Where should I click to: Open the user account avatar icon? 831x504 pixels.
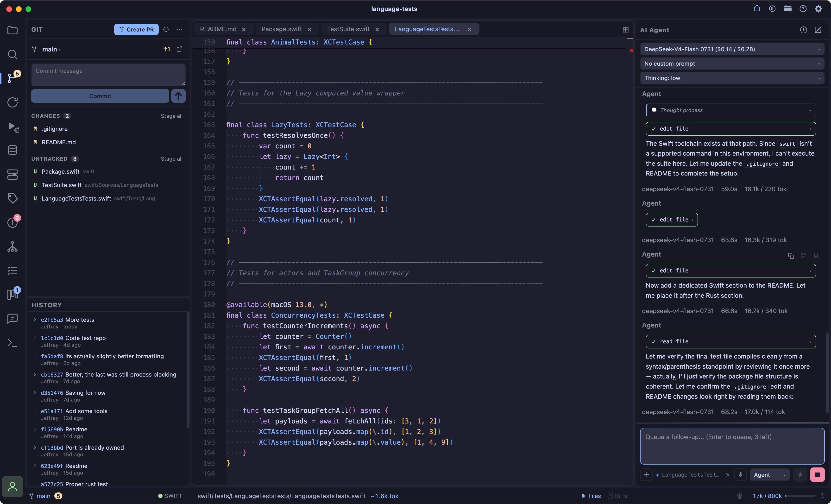(13, 486)
